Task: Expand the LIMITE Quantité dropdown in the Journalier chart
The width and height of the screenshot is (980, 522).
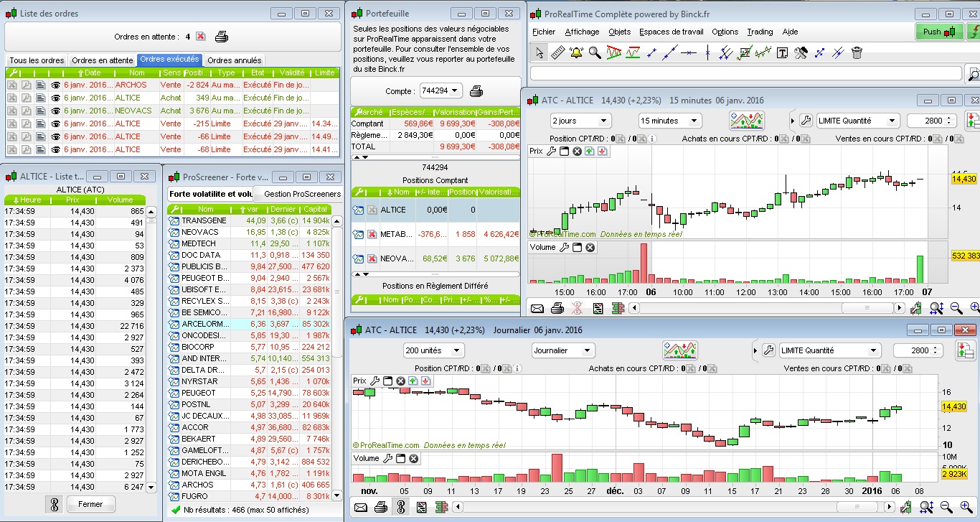Action: click(x=829, y=350)
